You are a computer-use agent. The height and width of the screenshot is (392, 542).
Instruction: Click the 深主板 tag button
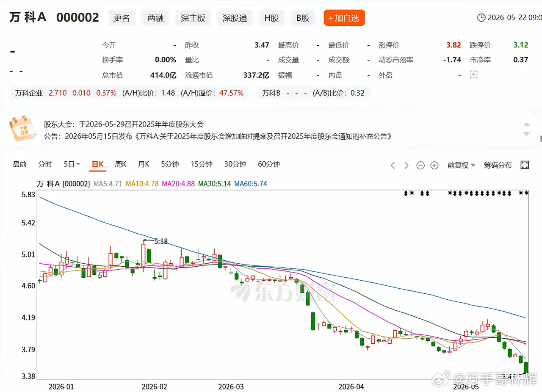tap(193, 18)
